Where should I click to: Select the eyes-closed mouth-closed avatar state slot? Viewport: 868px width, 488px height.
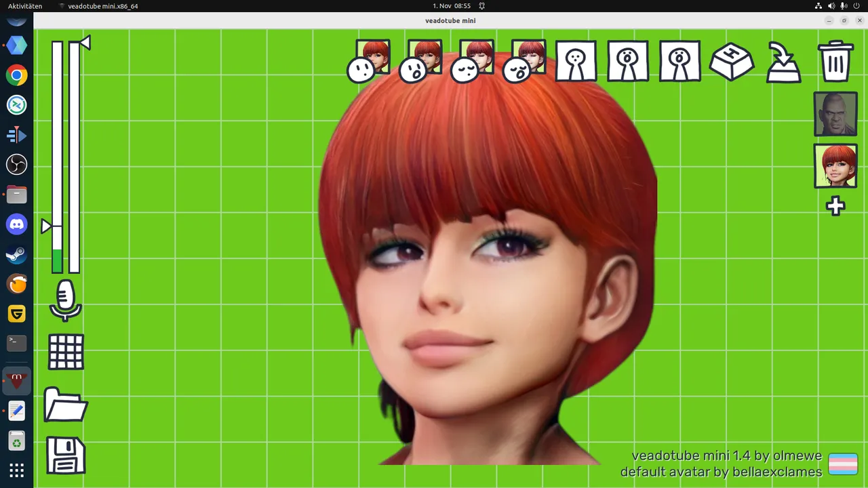point(473,61)
